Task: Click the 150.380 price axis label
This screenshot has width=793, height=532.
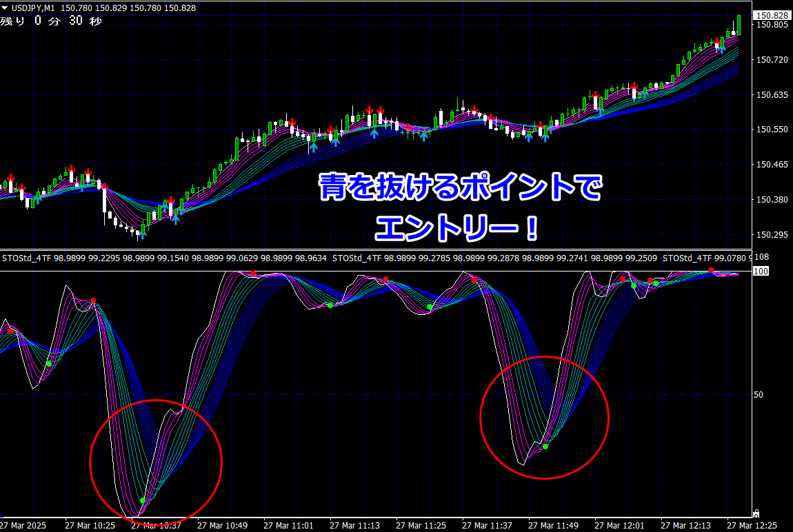Action: point(772,200)
